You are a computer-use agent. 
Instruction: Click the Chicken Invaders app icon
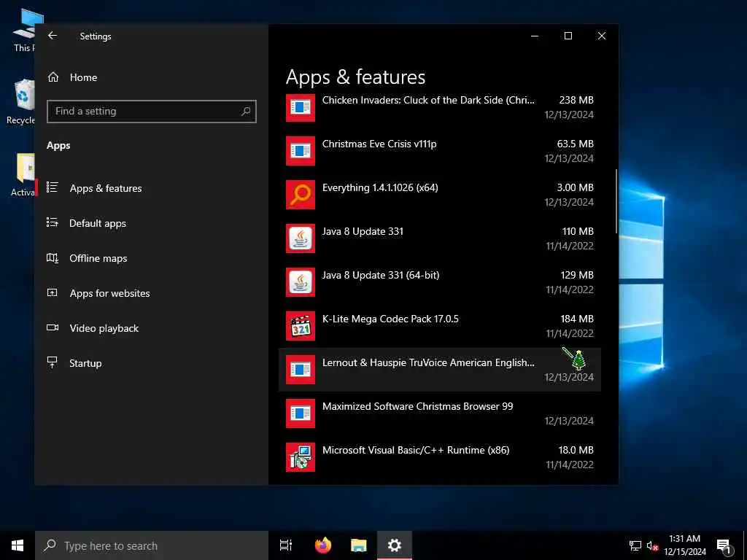pos(300,107)
